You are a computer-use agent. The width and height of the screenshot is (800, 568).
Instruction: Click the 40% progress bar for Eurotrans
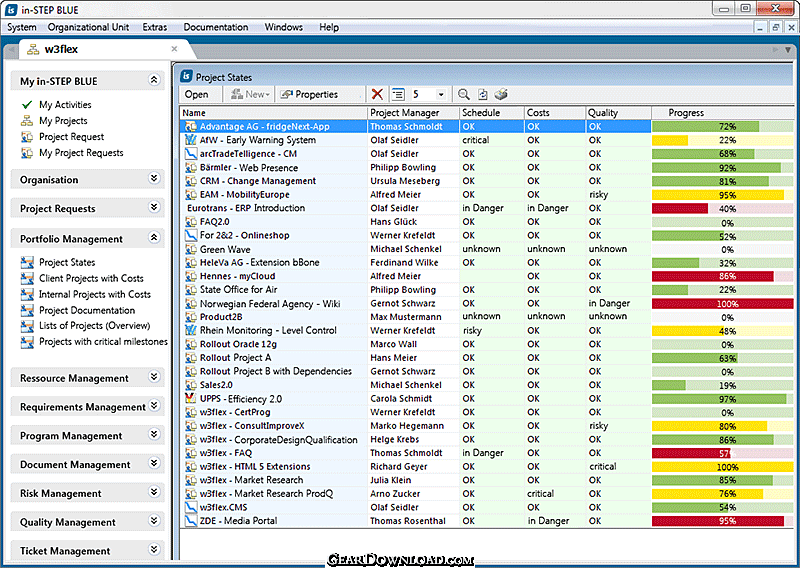coord(722,208)
